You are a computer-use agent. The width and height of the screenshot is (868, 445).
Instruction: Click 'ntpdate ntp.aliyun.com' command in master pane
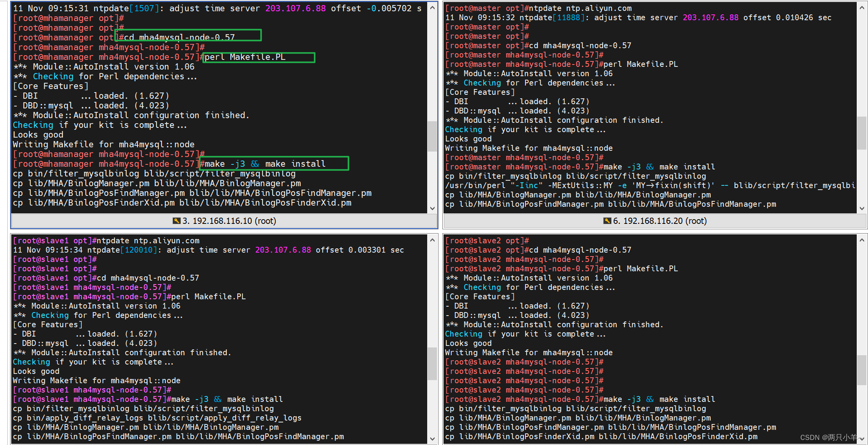pyautogui.click(x=580, y=8)
